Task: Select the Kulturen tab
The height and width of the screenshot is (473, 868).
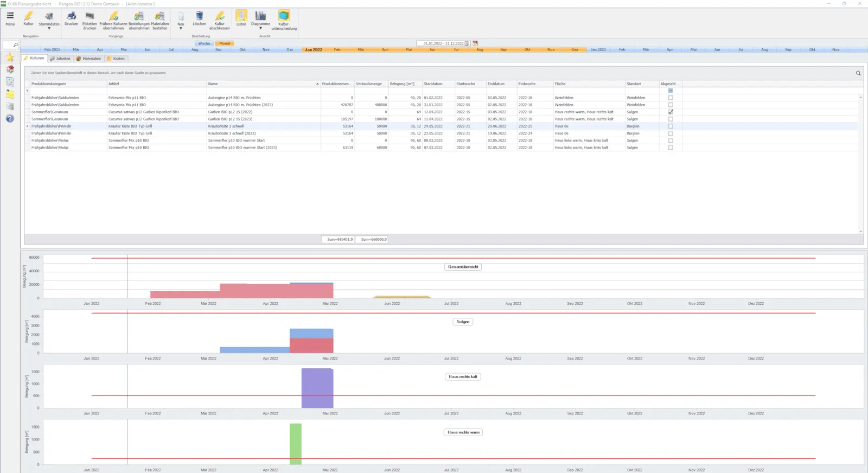Action: pyautogui.click(x=34, y=58)
